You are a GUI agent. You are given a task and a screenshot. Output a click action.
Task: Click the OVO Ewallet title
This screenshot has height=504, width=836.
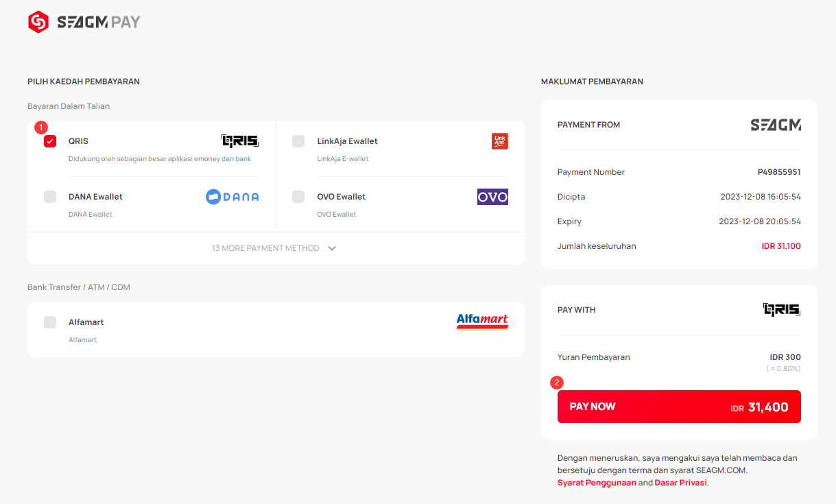pos(342,197)
